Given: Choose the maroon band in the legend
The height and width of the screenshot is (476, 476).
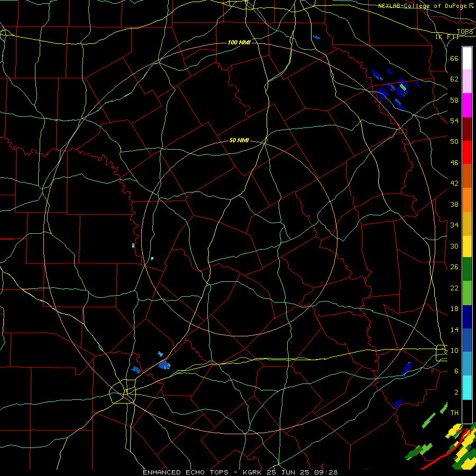Looking at the screenshot, I should [467, 129].
